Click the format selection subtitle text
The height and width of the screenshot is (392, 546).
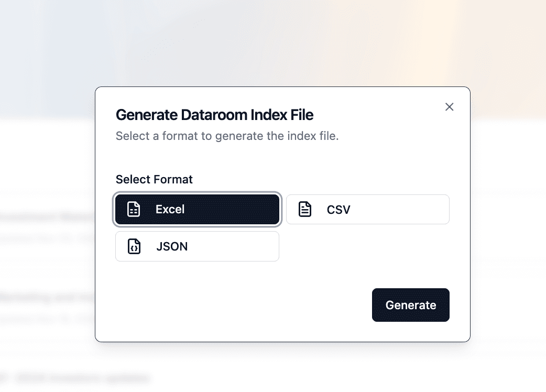click(227, 136)
